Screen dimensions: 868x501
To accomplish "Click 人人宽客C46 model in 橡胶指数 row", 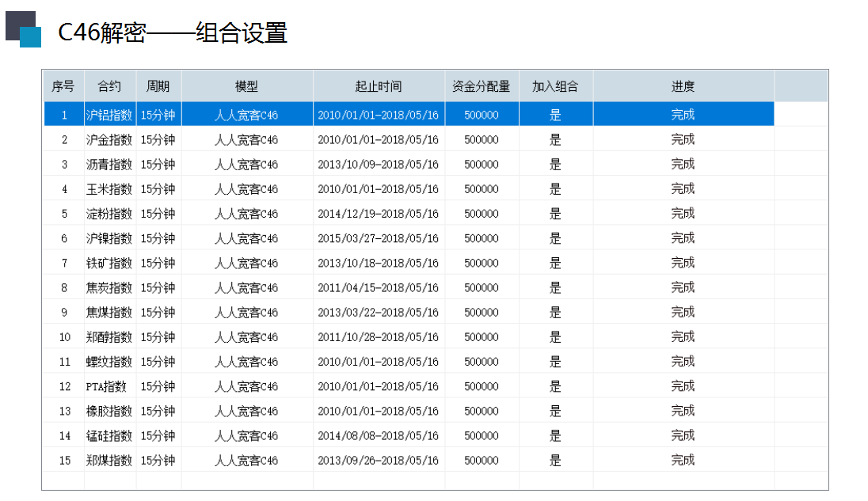I will pyautogui.click(x=247, y=411).
